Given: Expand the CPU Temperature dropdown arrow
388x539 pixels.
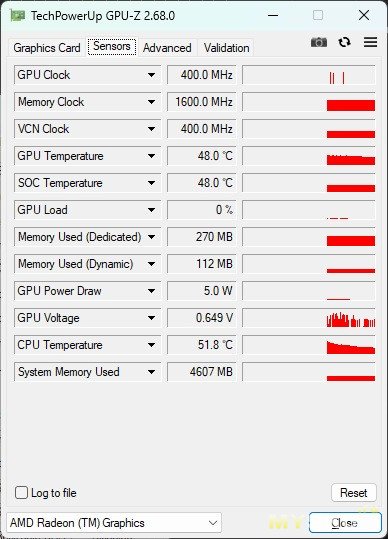Looking at the screenshot, I should point(151,345).
